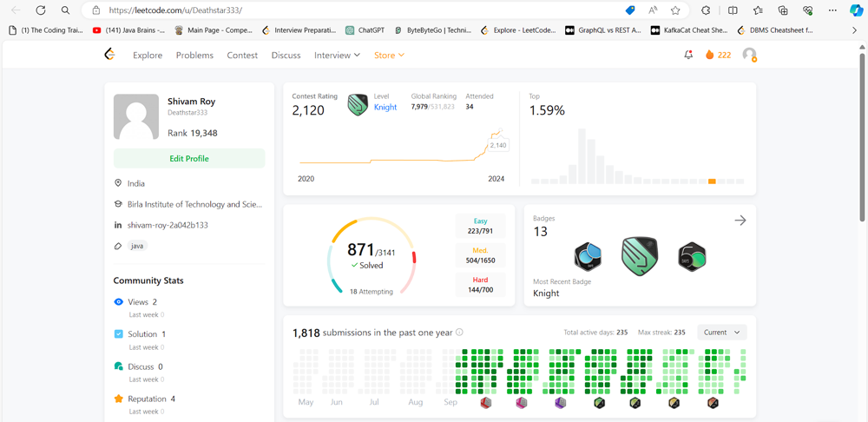This screenshot has width=868, height=422.
Task: View all badges with the arrow
Action: tap(740, 221)
